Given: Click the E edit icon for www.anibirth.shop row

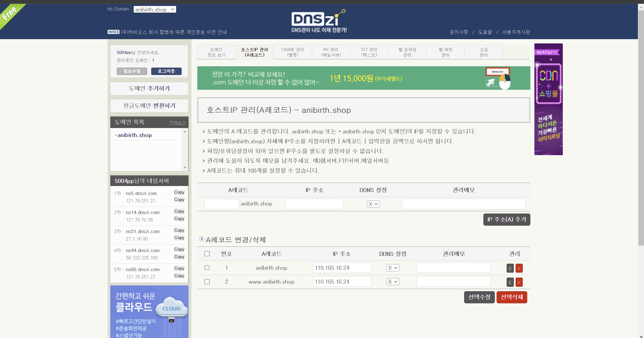Looking at the screenshot, I should 510,282.
